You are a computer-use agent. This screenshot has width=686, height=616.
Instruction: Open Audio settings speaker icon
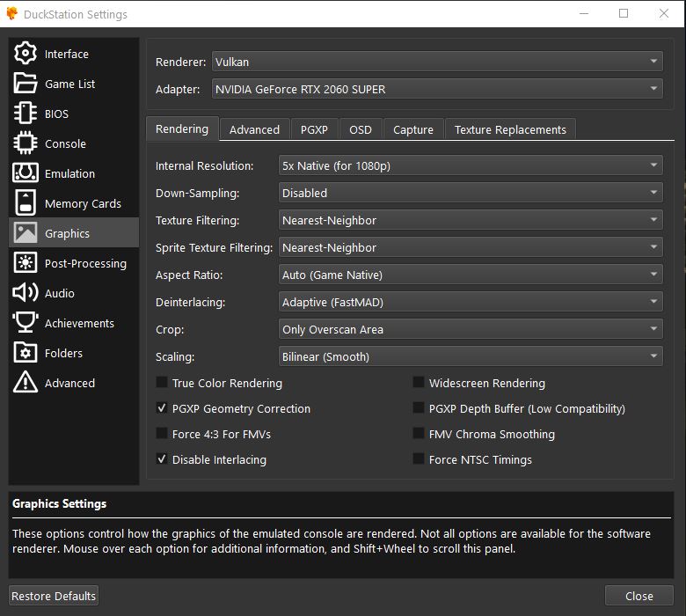(x=26, y=292)
